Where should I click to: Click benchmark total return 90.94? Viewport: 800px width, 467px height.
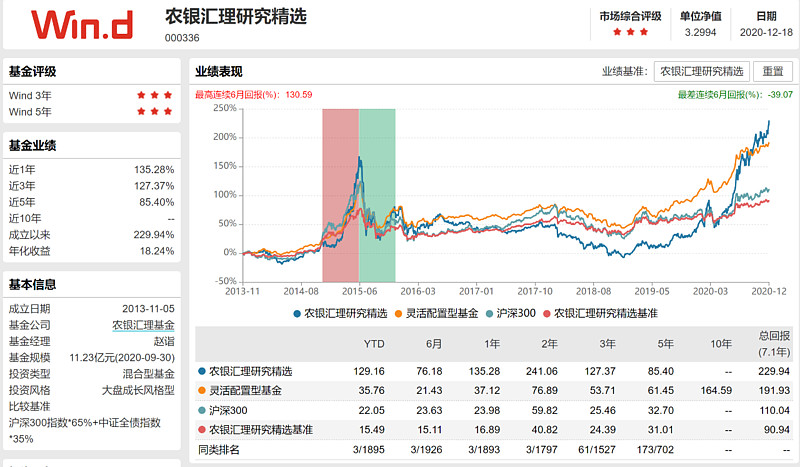(x=777, y=430)
